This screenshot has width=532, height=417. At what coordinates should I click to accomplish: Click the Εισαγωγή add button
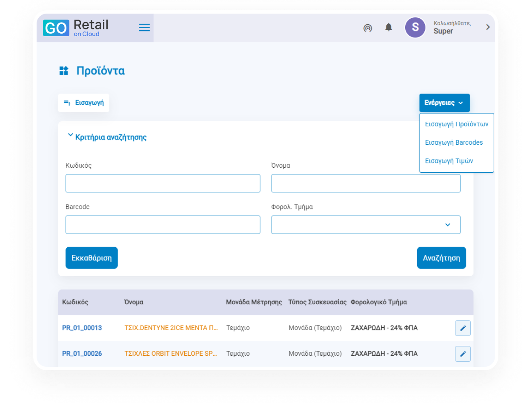pos(84,103)
